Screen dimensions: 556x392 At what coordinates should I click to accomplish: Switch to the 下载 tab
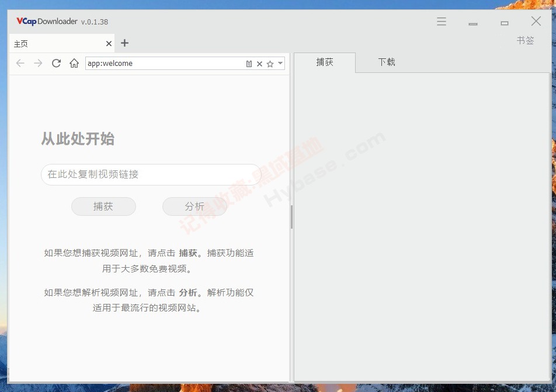pyautogui.click(x=387, y=62)
